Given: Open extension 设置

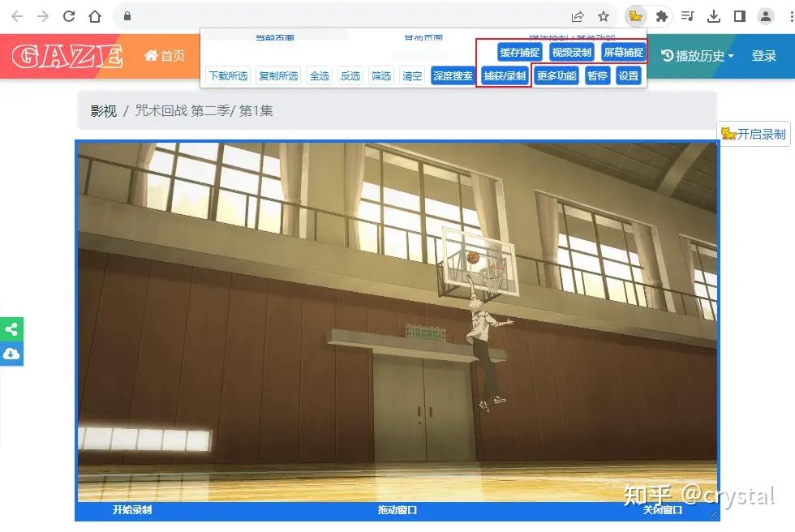Looking at the screenshot, I should pos(628,76).
